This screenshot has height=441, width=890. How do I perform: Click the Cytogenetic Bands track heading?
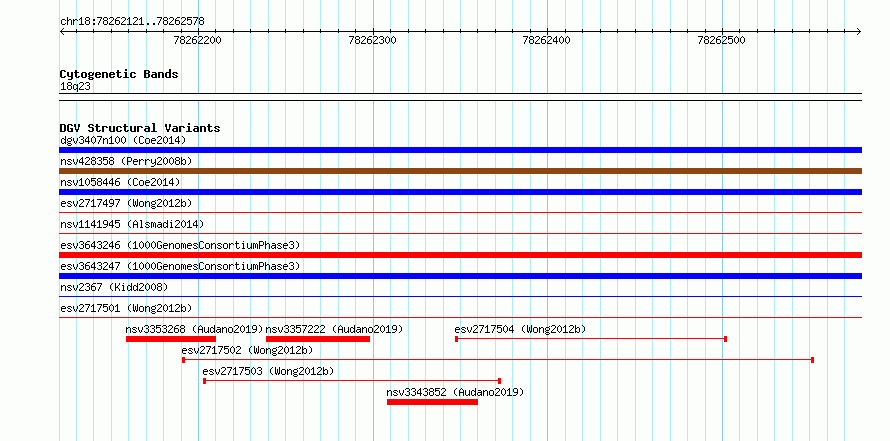[119, 74]
